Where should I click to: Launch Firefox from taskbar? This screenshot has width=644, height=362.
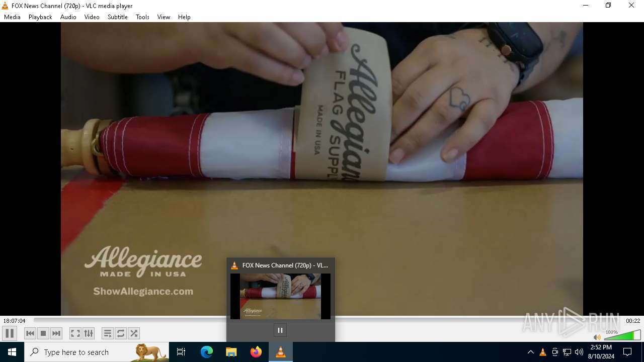(256, 352)
